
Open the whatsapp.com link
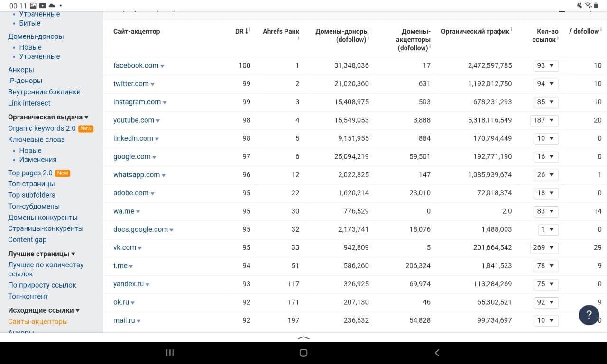(x=137, y=175)
